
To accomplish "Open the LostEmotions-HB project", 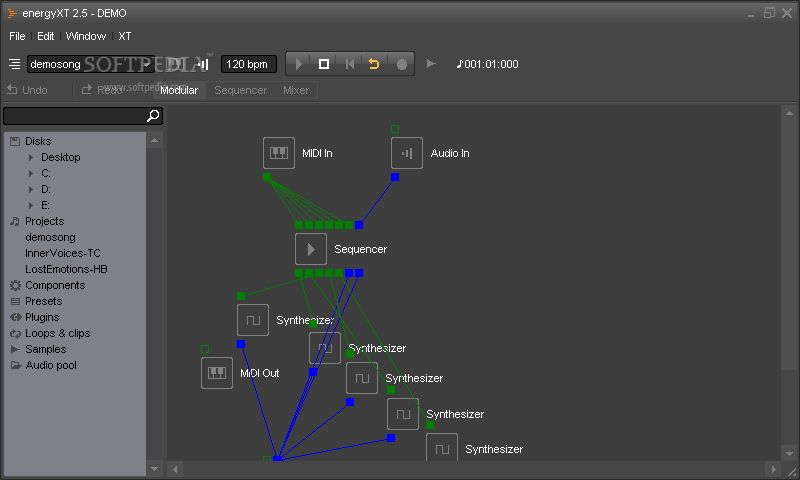I will [x=66, y=269].
